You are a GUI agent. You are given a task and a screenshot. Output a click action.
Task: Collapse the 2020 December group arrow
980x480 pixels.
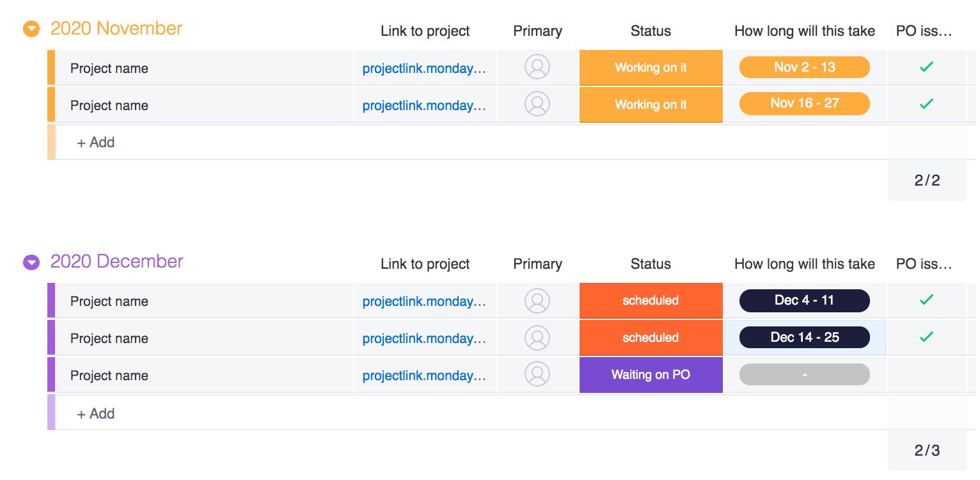pos(31,262)
